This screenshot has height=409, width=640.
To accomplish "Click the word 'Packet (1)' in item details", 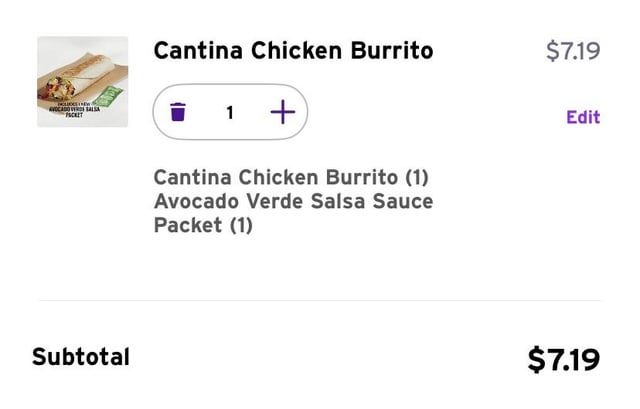I will click(203, 226).
